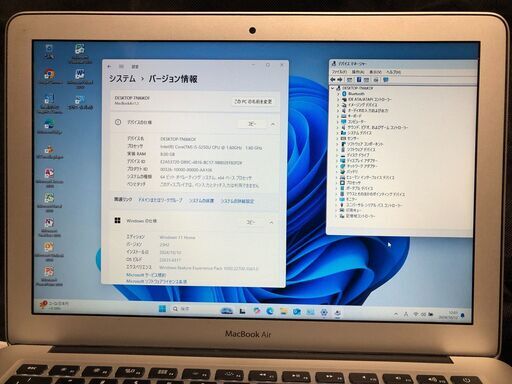The width and height of the screenshot is (512, 384).
Task: Collapse the Windows の仕様 section chevron
Action: (271, 222)
